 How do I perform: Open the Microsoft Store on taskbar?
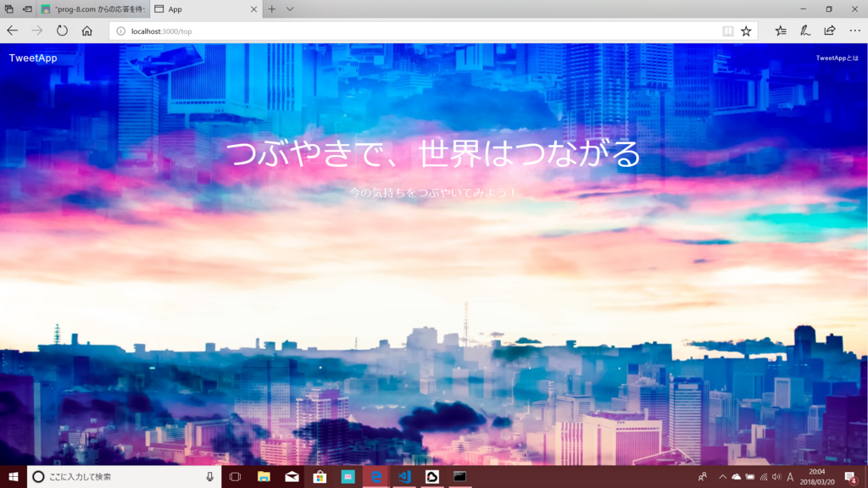[x=320, y=476]
